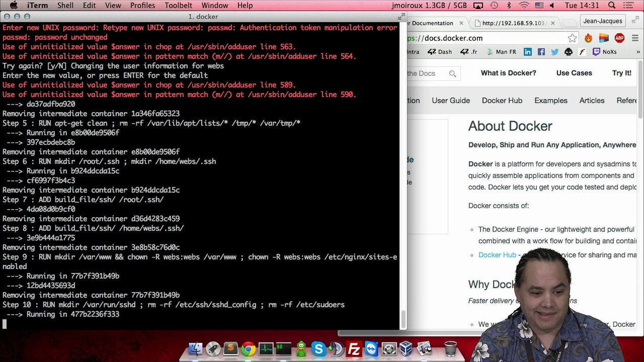Show more bookmarks overflow chevron
This screenshot has height=362, width=644.
coord(638,52)
